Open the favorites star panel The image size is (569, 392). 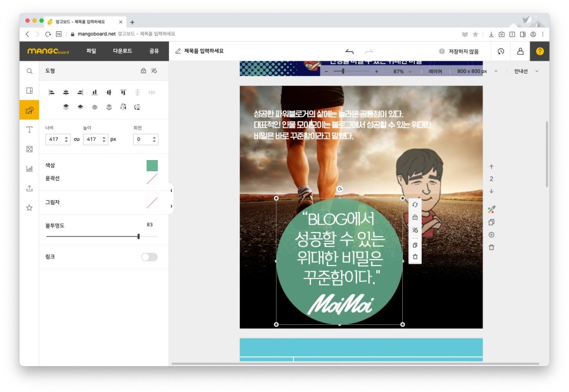click(x=29, y=208)
